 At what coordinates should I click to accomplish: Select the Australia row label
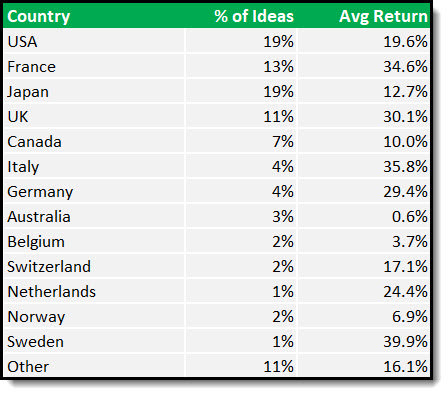click(94, 216)
